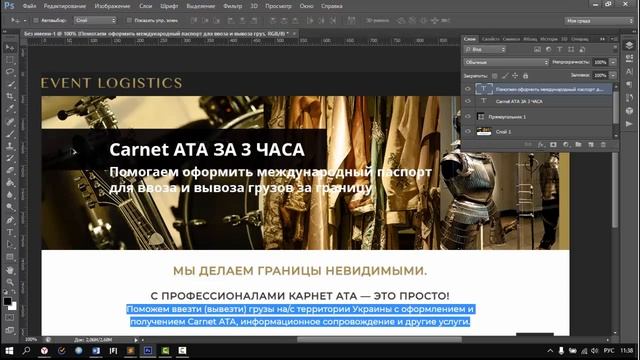This screenshot has width=640, height=360.
Task: Open Windows Start menu
Action: click(9, 350)
